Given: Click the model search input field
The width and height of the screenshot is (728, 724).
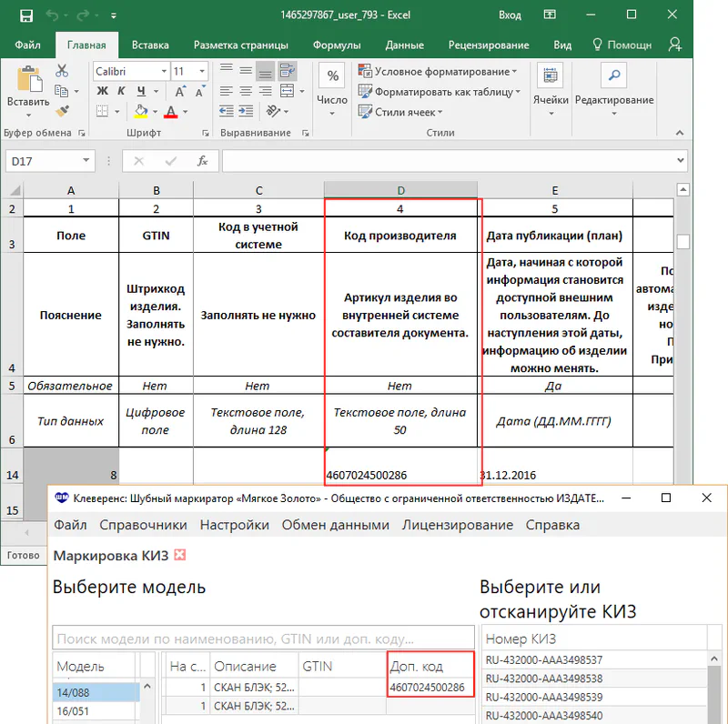Looking at the screenshot, I should coord(264,638).
